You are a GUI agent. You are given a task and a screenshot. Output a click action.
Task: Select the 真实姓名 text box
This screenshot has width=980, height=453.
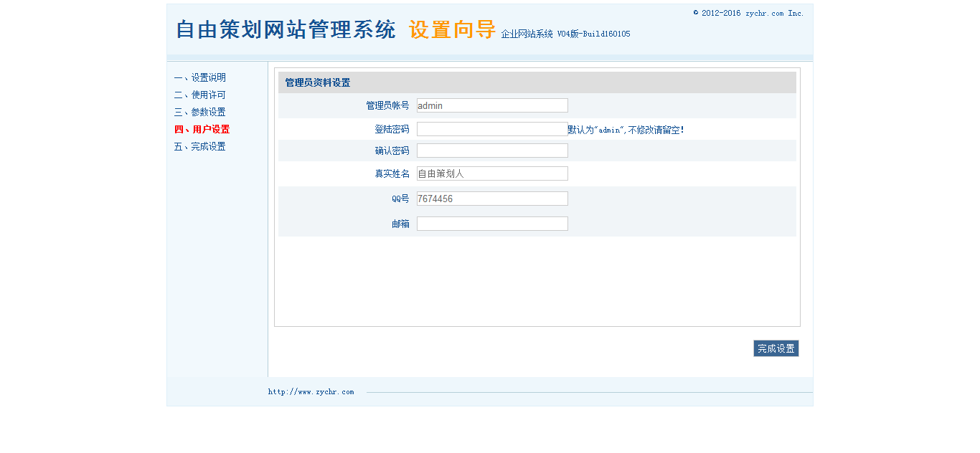pyautogui.click(x=492, y=173)
